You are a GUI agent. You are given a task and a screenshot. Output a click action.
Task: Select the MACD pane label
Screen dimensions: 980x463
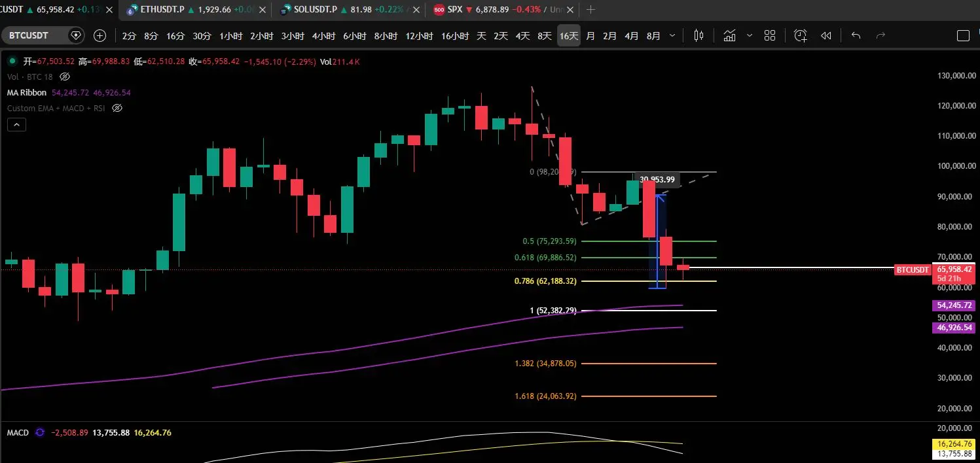click(x=18, y=433)
